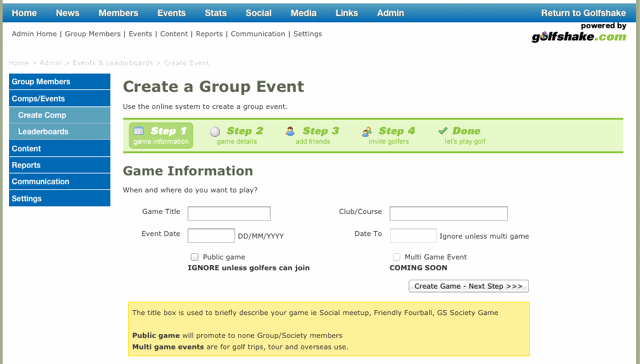Open the Links top navigation item

pyautogui.click(x=347, y=13)
